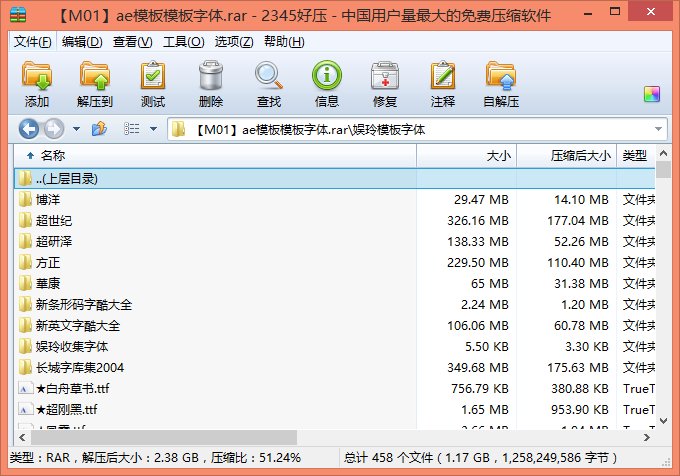Image resolution: width=680 pixels, height=476 pixels.
Task: Click the horizontal scrollbar thumb
Action: (x=163, y=437)
